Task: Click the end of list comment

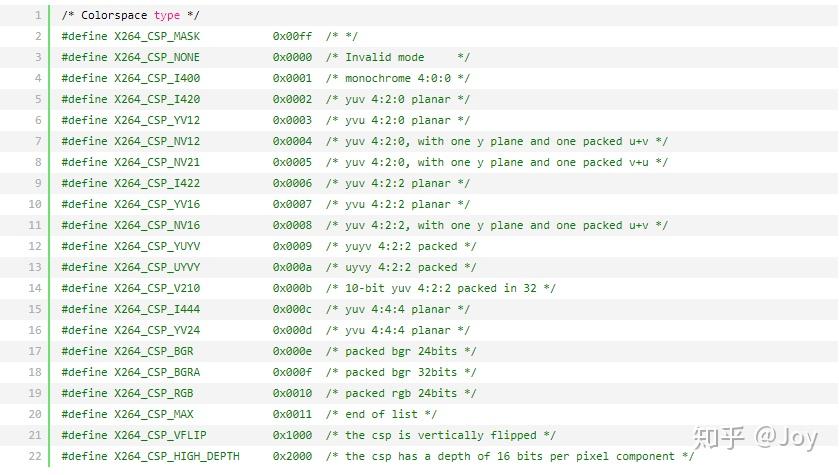Action: pos(381,414)
